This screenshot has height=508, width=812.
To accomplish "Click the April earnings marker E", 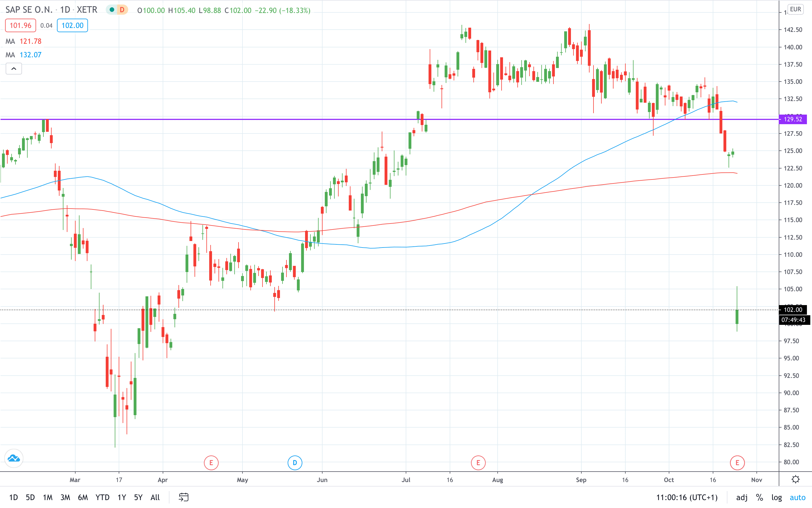I will click(211, 463).
